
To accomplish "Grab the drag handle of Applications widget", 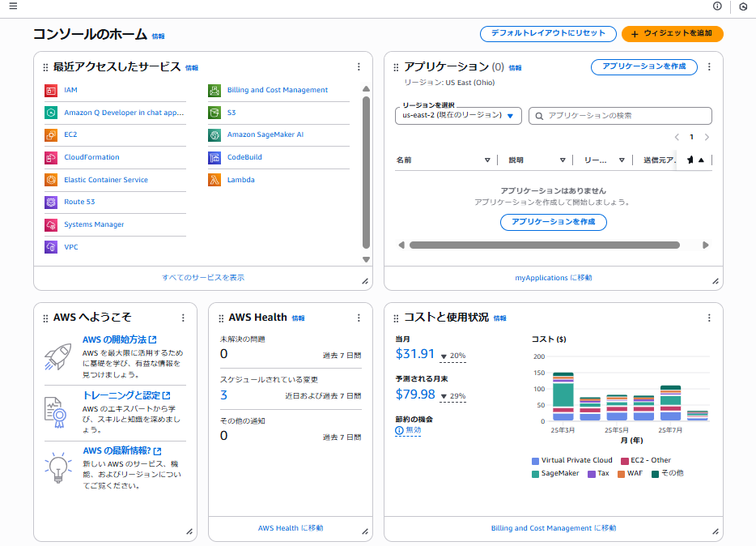I will [397, 67].
